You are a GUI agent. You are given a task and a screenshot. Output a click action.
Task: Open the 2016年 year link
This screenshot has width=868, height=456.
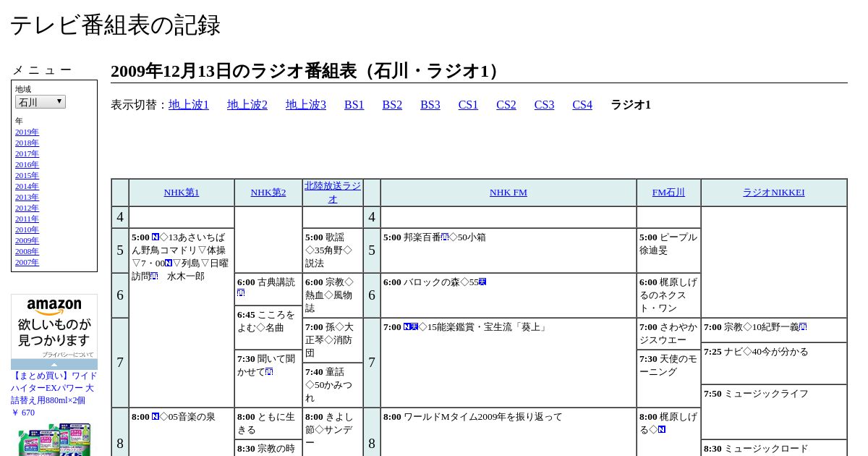(27, 164)
